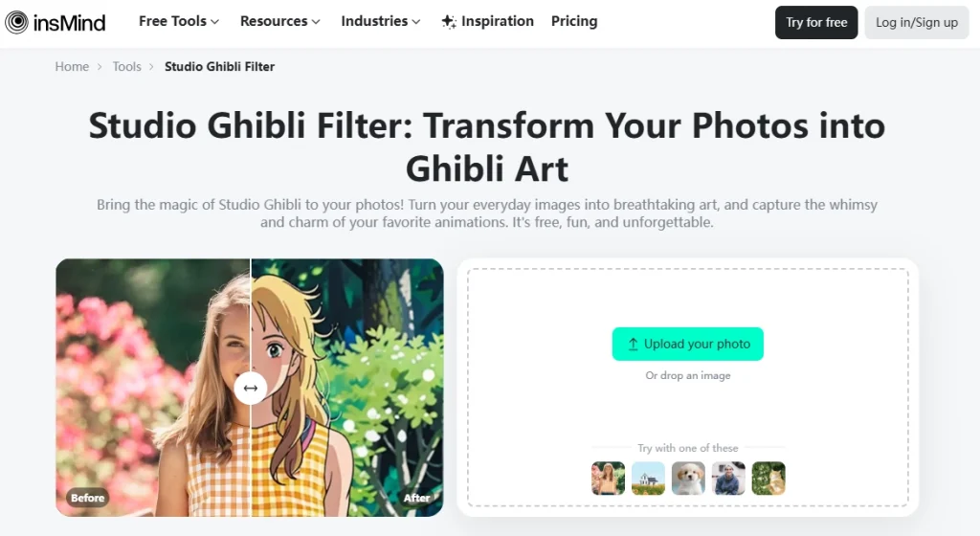Choose the puppy sample thumbnail
Image resolution: width=980 pixels, height=536 pixels.
pos(688,479)
